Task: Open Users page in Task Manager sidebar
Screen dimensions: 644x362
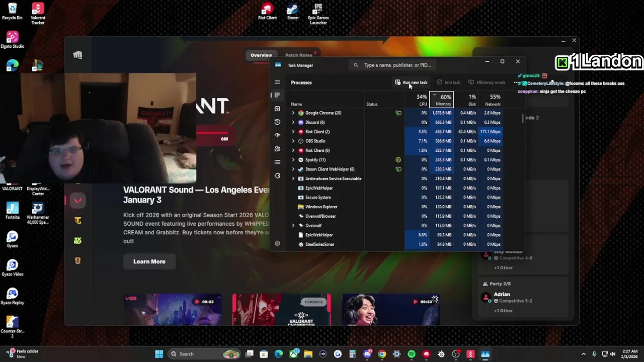Action: (x=277, y=149)
